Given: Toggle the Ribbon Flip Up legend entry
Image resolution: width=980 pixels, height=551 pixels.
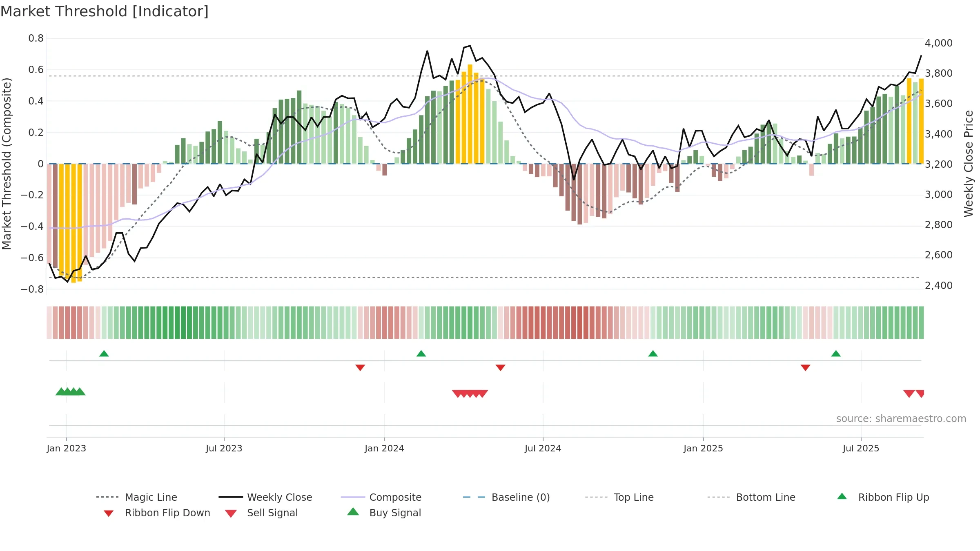Looking at the screenshot, I should (x=883, y=497).
